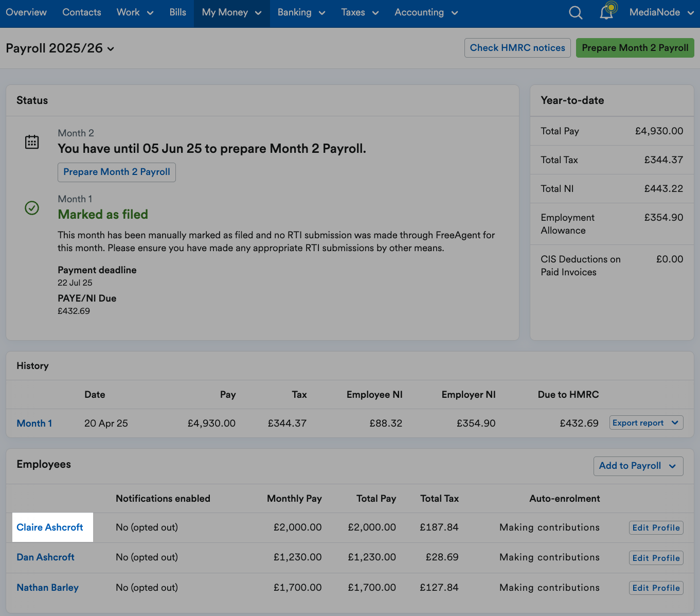Open Dan Ashcroft's employee record

tap(45, 557)
